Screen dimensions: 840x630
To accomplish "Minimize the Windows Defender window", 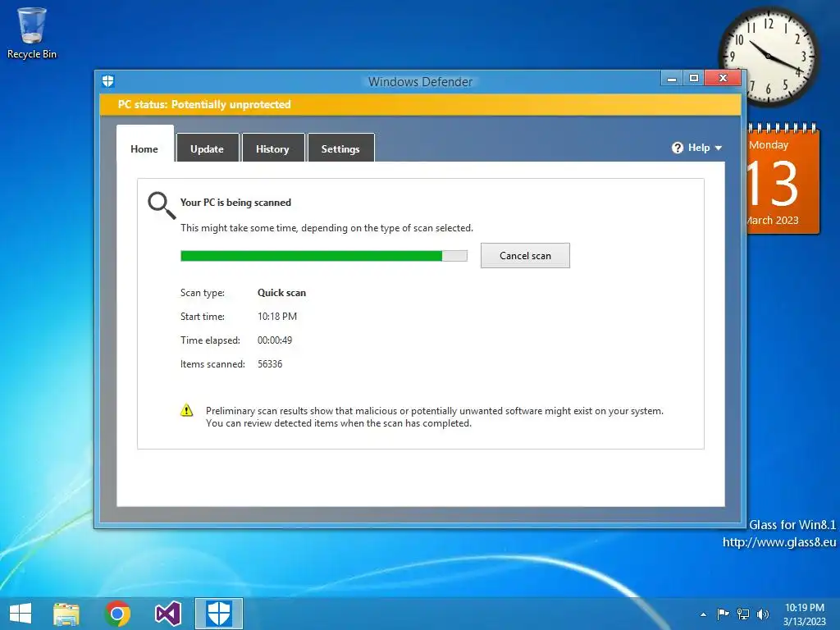I will point(672,78).
